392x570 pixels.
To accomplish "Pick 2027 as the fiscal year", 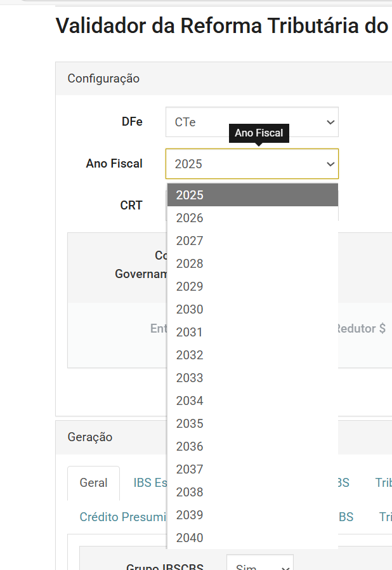I will (252, 241).
